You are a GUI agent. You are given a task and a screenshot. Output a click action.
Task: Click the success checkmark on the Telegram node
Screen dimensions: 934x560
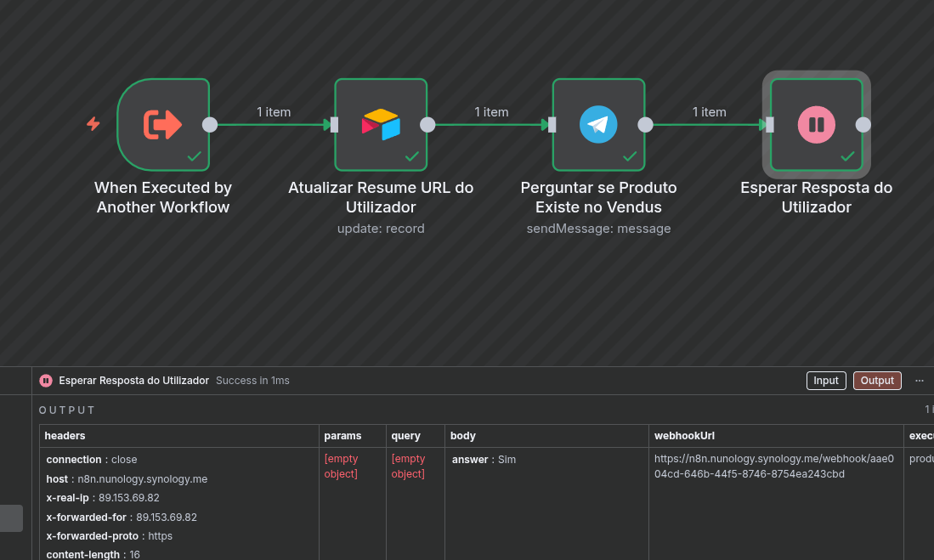pyautogui.click(x=630, y=156)
